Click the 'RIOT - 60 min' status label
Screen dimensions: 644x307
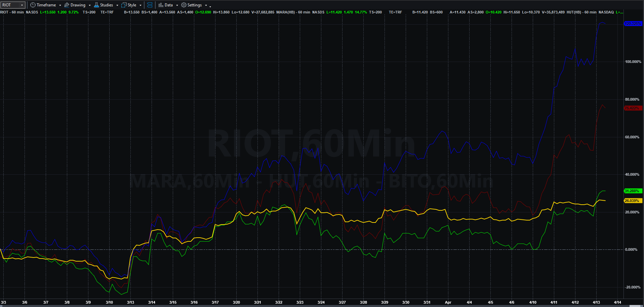pos(12,12)
